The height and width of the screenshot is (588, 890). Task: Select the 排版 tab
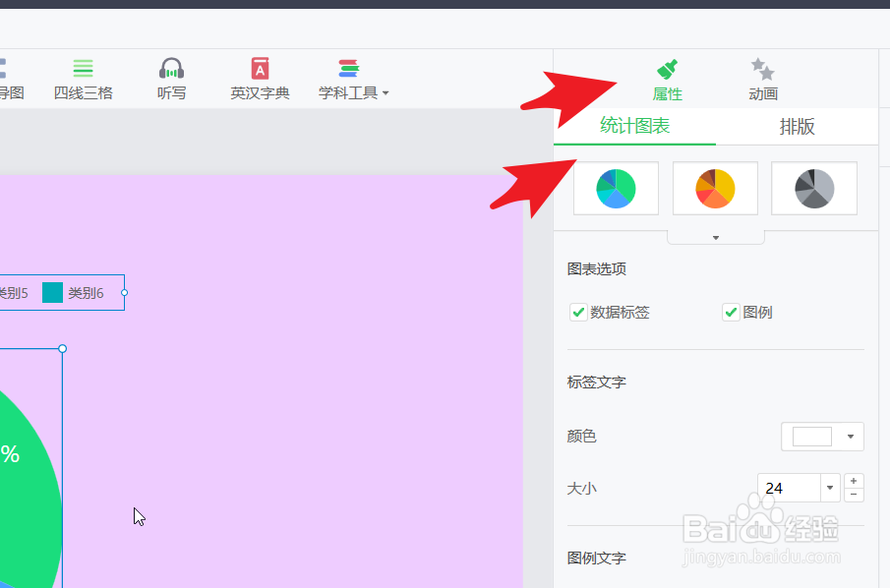pyautogui.click(x=797, y=126)
